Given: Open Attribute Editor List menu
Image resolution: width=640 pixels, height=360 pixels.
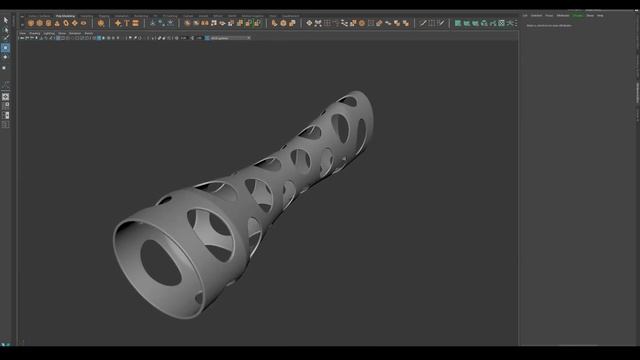Looking at the screenshot, I should click(x=525, y=16).
